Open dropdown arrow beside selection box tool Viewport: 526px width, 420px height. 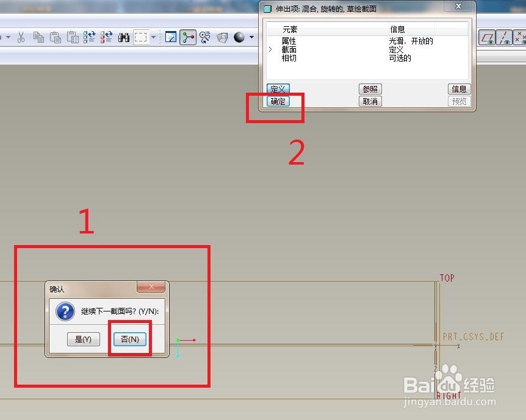pos(153,37)
